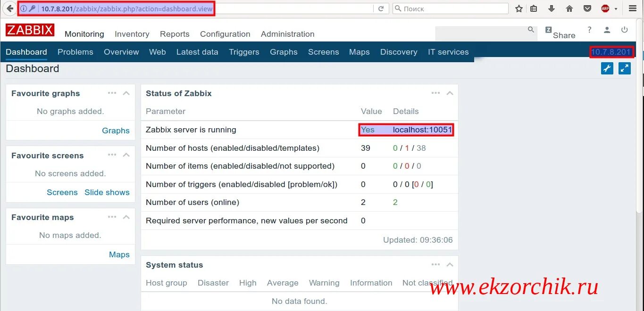Collapse the System status widget

tap(450, 264)
